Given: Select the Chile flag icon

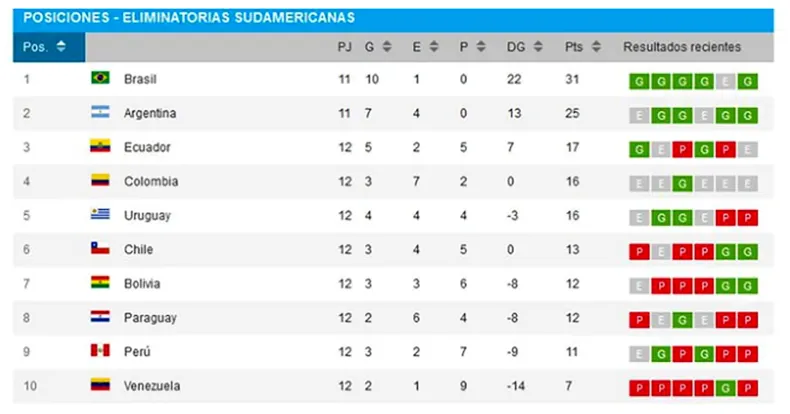Looking at the screenshot, I should click(100, 248).
